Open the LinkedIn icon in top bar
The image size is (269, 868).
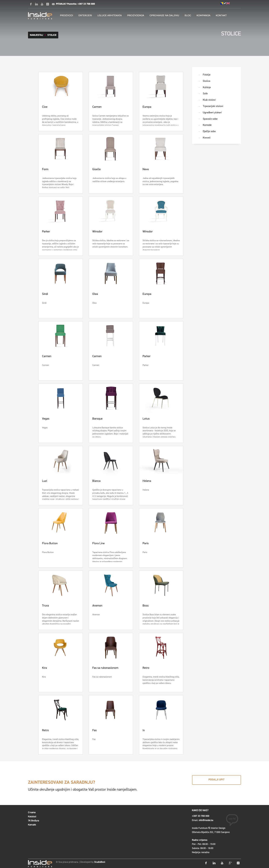[x=36, y=4]
